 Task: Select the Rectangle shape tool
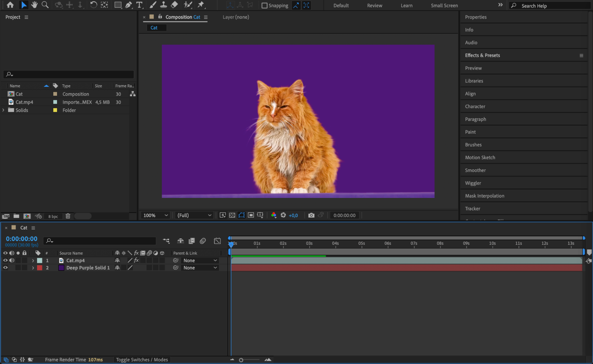pyautogui.click(x=118, y=5)
